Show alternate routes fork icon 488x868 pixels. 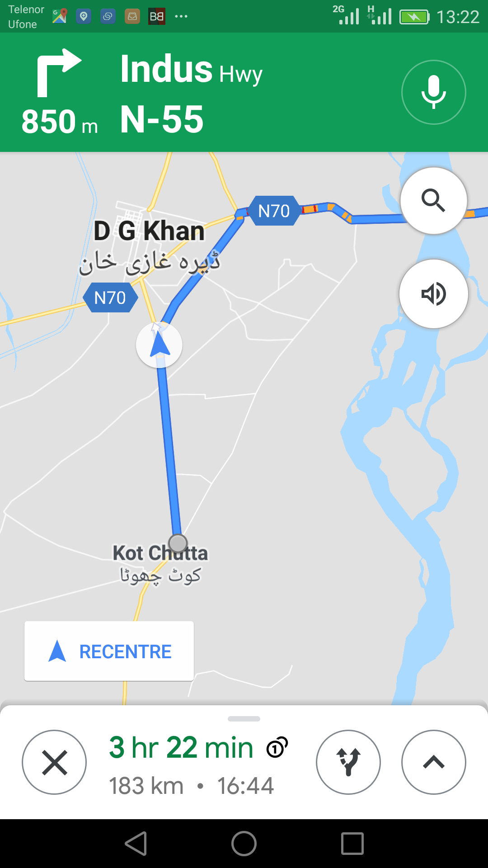pyautogui.click(x=348, y=762)
